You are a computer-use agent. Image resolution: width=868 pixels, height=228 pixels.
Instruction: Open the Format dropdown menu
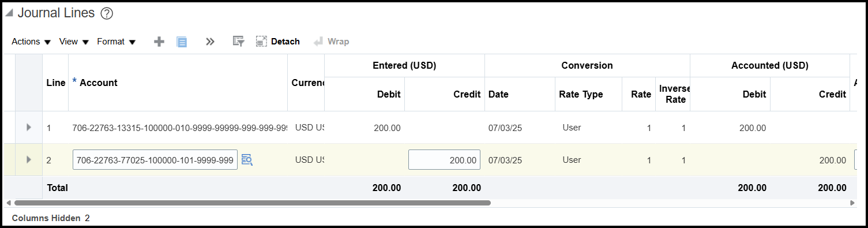click(116, 42)
